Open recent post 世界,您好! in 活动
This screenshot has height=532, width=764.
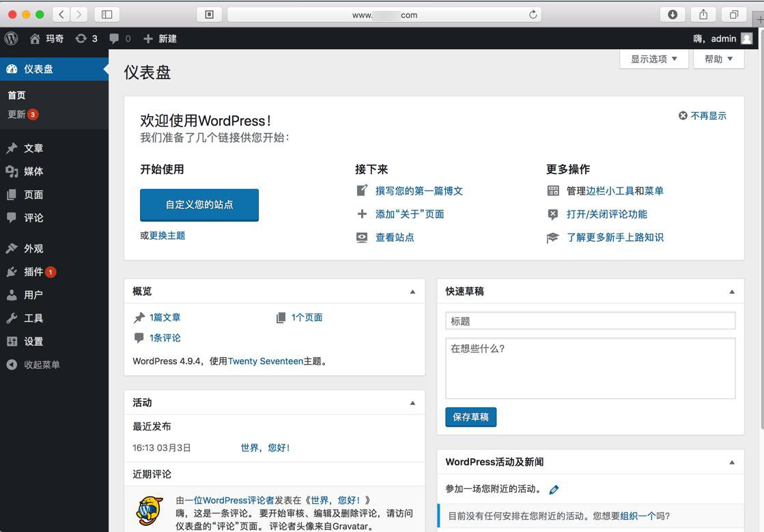pos(266,448)
